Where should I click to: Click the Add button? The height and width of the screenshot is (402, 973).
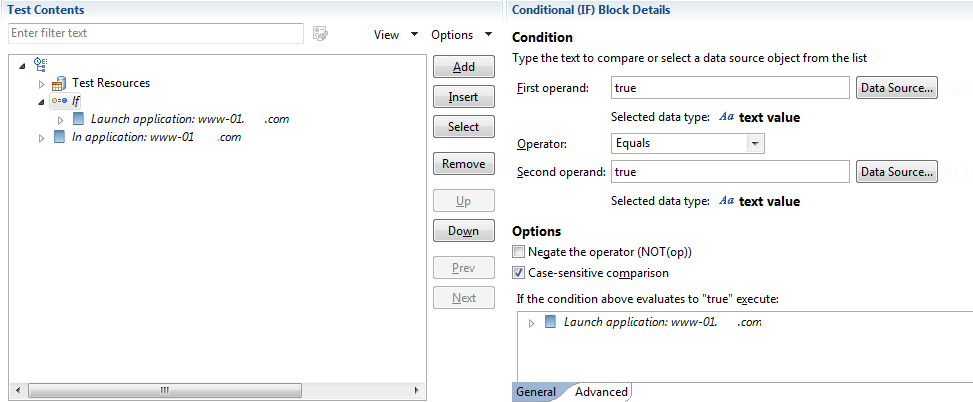pyautogui.click(x=464, y=67)
